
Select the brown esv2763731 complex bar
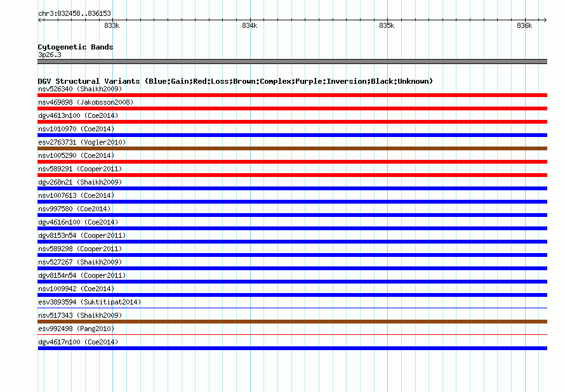[x=292, y=148]
